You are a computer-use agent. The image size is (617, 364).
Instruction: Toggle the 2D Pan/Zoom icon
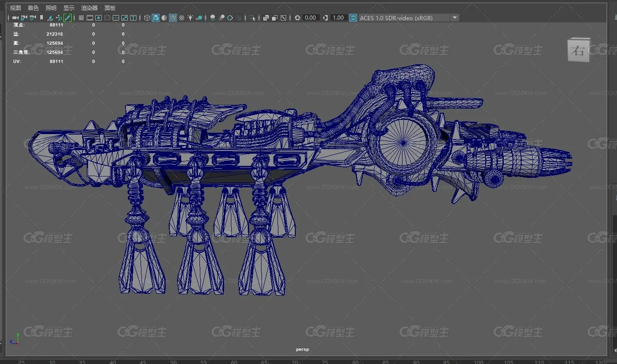[x=59, y=18]
